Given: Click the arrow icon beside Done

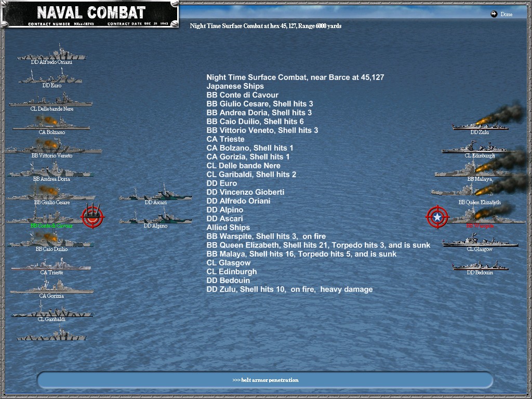Looking at the screenshot, I should 494,14.
